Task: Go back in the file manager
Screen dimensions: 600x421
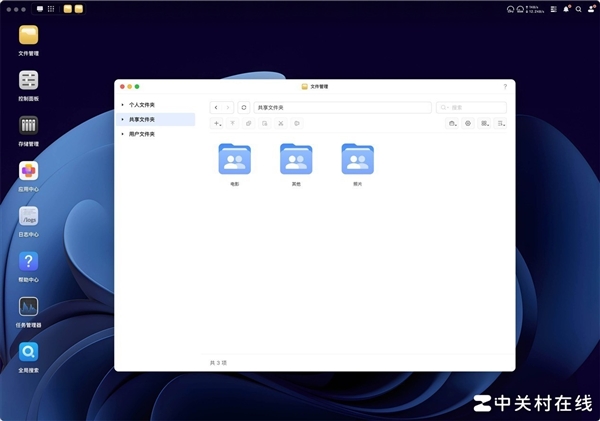Action: pos(216,108)
